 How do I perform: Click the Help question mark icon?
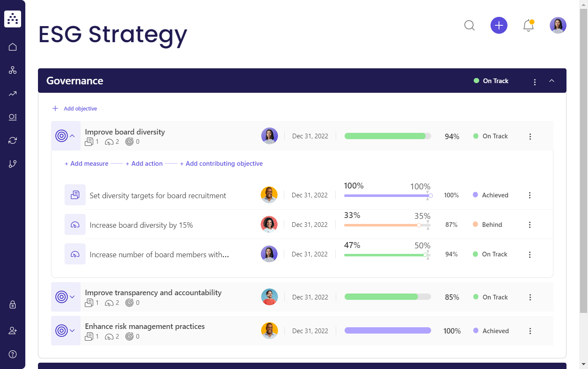(x=13, y=354)
